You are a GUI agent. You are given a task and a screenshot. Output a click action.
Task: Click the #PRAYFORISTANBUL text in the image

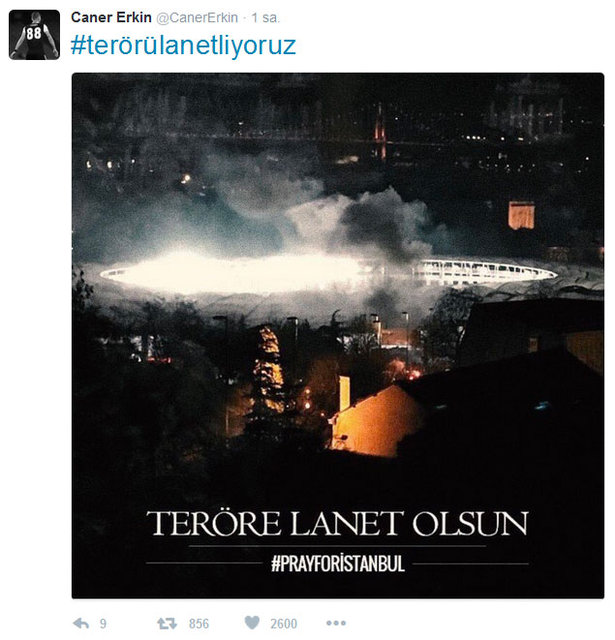pos(338,564)
